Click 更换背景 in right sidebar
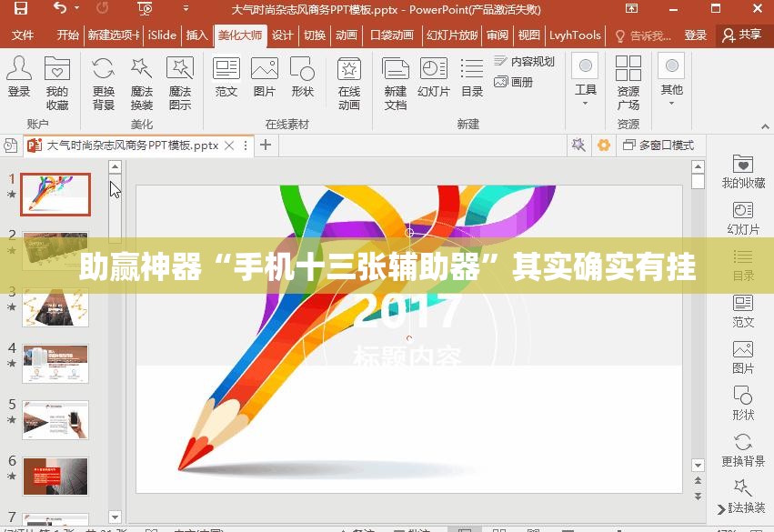774x532 pixels. click(x=743, y=450)
